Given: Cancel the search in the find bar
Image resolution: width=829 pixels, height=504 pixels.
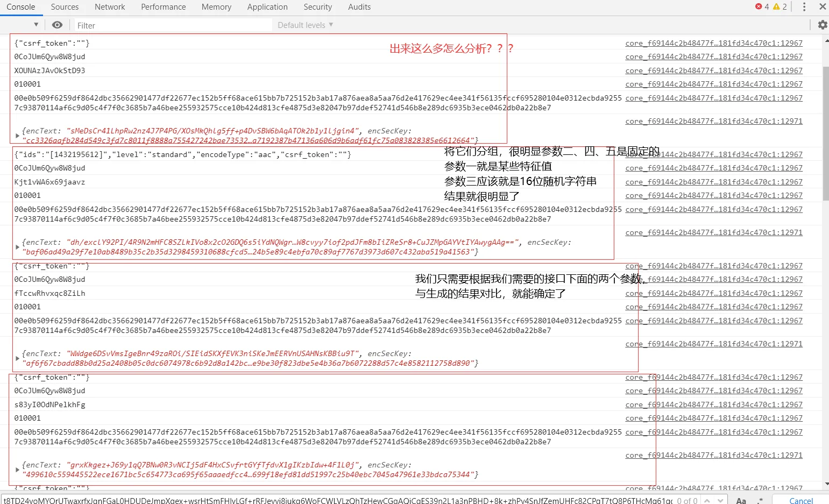Looking at the screenshot, I should [x=801, y=501].
